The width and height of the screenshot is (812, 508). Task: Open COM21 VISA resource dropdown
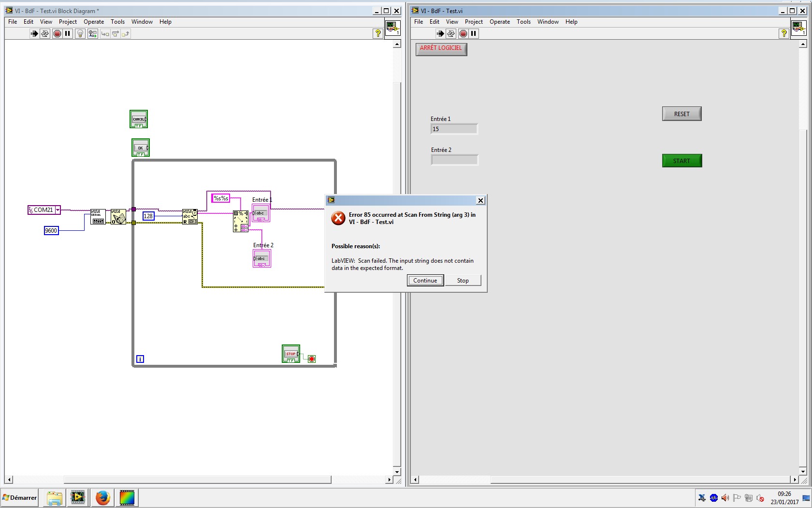tap(58, 210)
